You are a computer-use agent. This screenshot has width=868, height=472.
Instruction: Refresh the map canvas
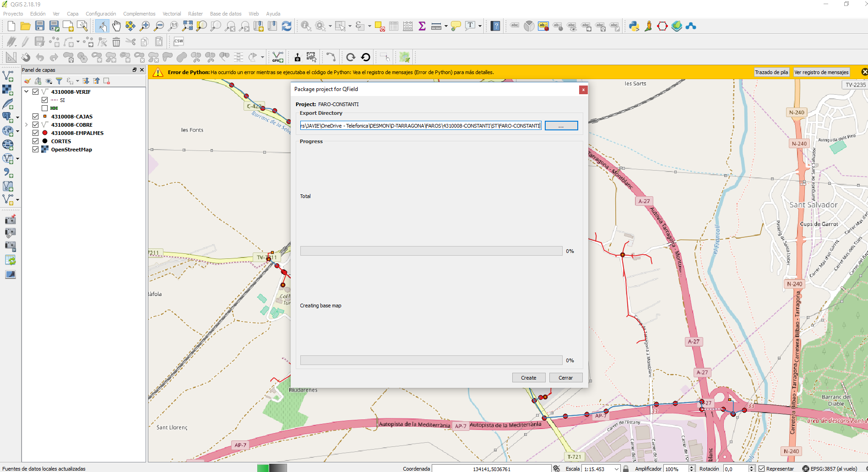coord(287,26)
